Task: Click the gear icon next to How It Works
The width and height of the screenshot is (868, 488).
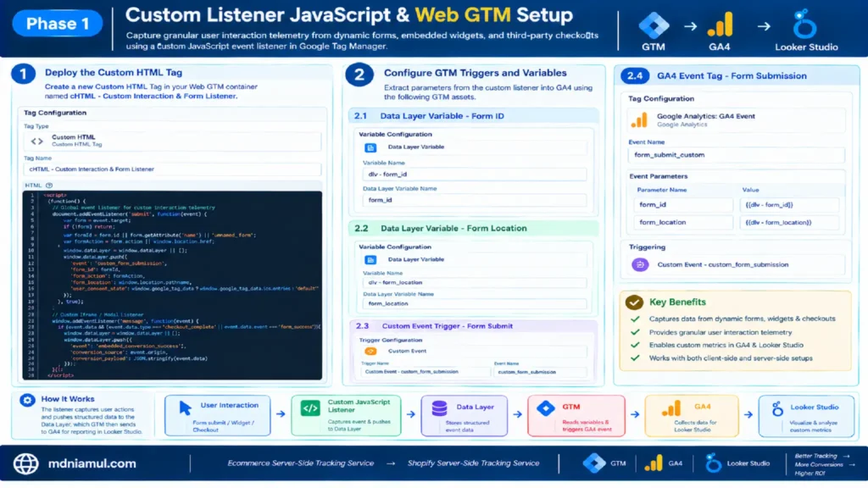Action: pos(27,400)
